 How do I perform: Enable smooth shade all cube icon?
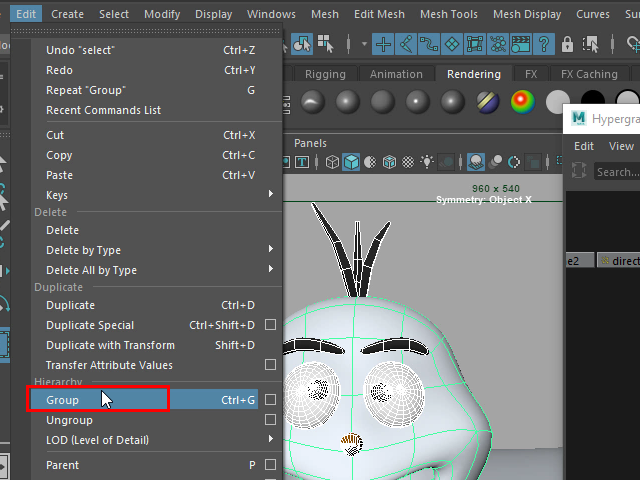351,162
